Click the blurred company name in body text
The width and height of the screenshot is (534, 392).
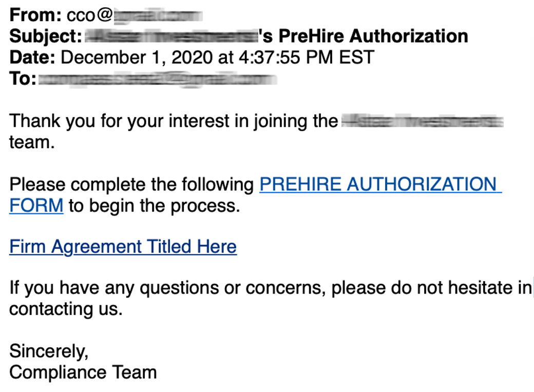[x=422, y=122]
